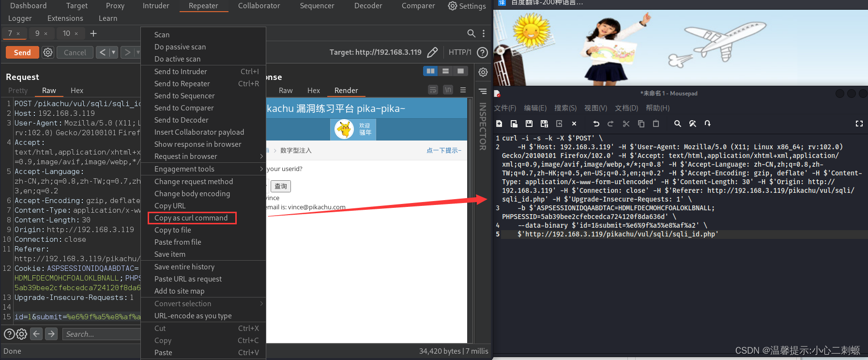This screenshot has width=868, height=360.
Task: Click 查询 submit button in rendered response
Action: coord(281,186)
